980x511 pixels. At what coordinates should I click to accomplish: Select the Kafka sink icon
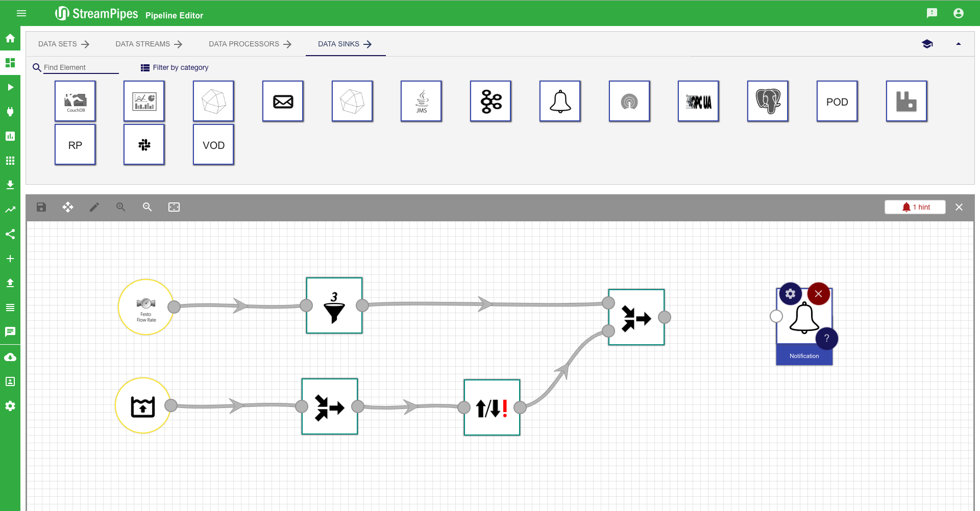click(491, 101)
